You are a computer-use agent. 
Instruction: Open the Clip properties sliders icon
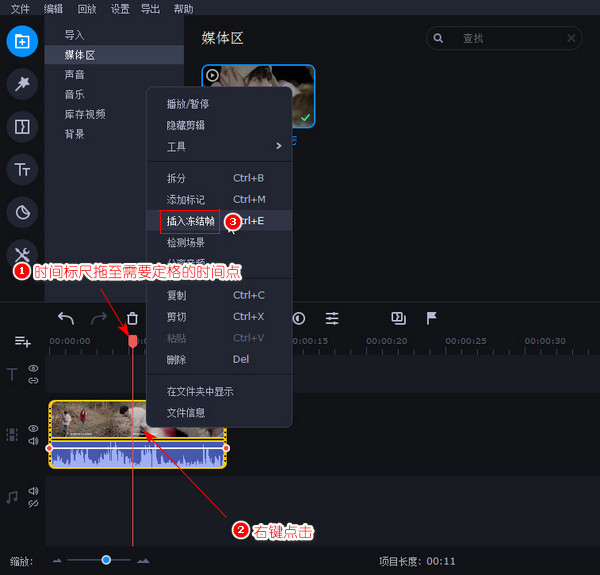point(332,318)
